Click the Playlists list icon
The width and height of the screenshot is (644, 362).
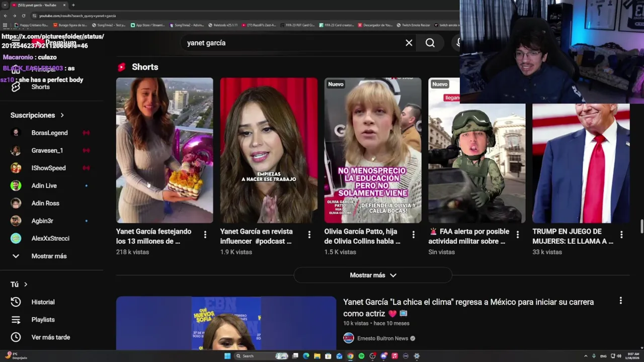click(x=16, y=320)
